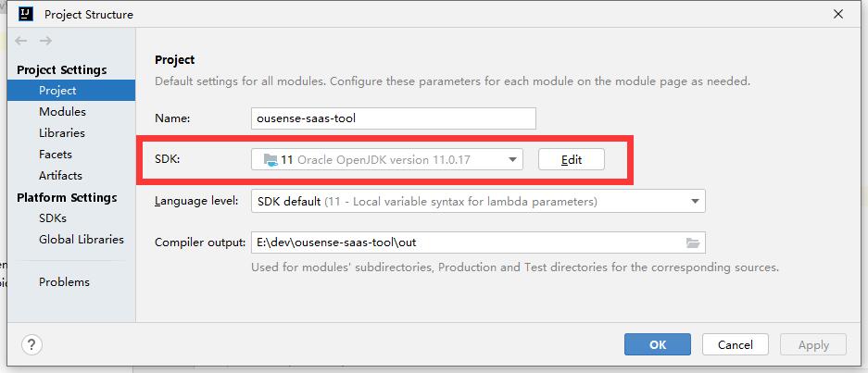868x373 pixels.
Task: Click the project Name text field
Action: point(394,118)
